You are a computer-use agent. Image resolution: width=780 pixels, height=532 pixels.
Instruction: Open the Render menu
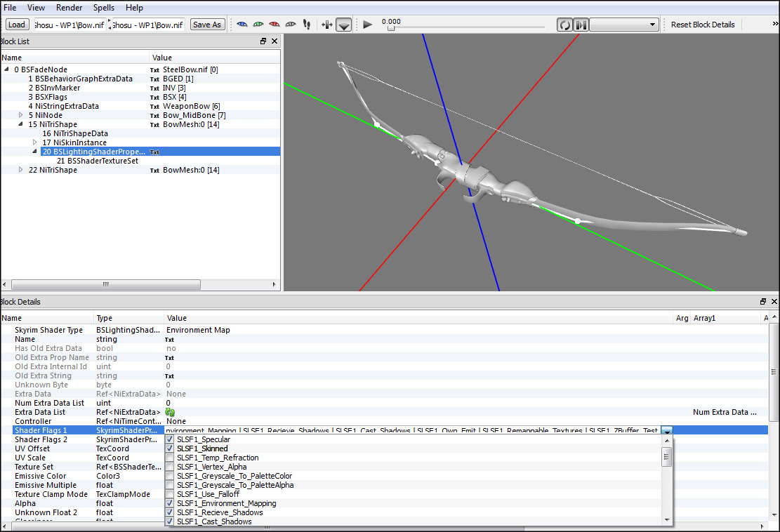(x=69, y=8)
